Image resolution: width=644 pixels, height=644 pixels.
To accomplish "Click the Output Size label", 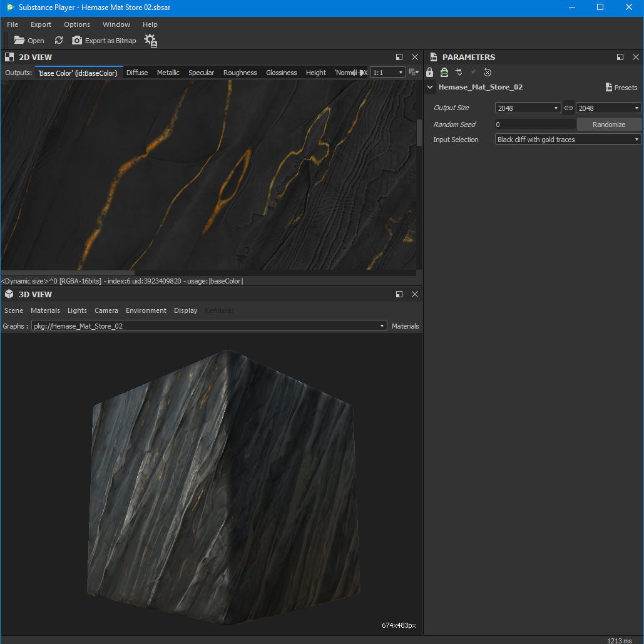I will pos(451,108).
